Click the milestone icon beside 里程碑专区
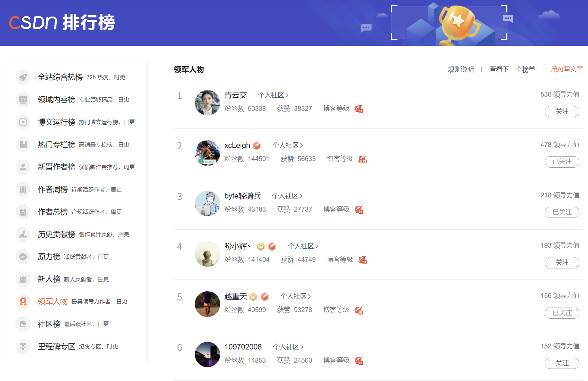Image resolution: width=588 pixels, height=381 pixels. [23, 346]
